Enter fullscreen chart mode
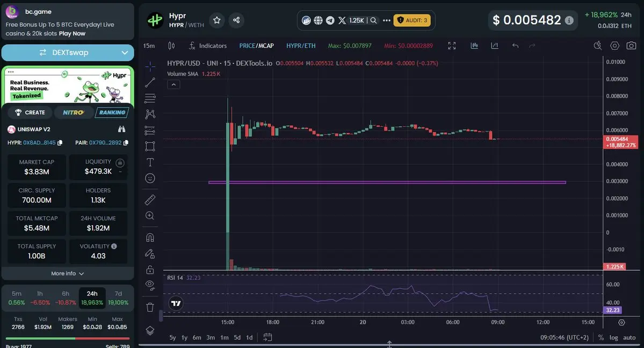Image resolution: width=644 pixels, height=348 pixels. click(452, 46)
